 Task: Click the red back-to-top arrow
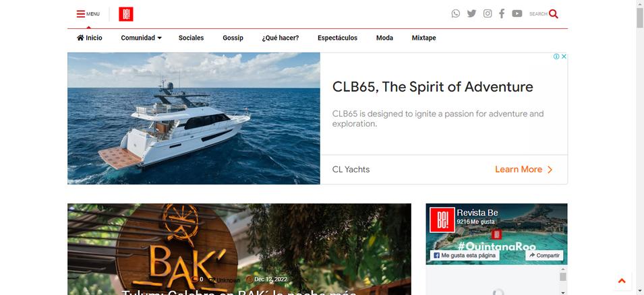pos(622,281)
